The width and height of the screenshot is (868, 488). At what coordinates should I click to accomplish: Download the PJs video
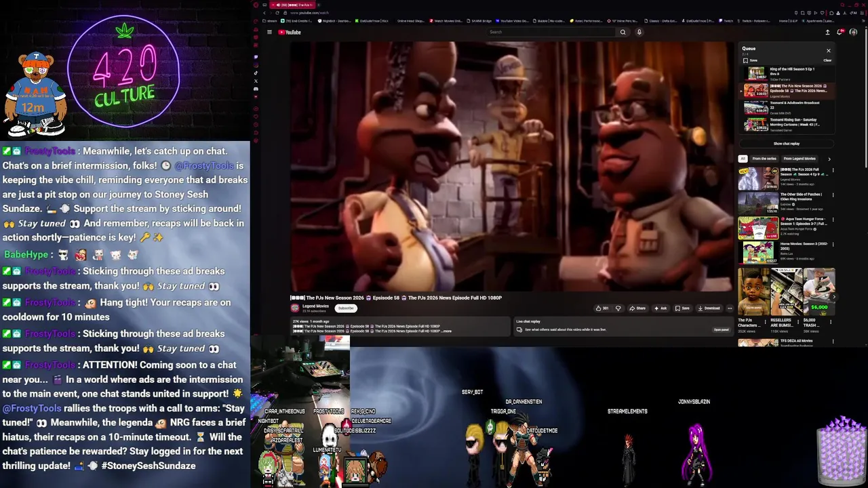coord(709,308)
